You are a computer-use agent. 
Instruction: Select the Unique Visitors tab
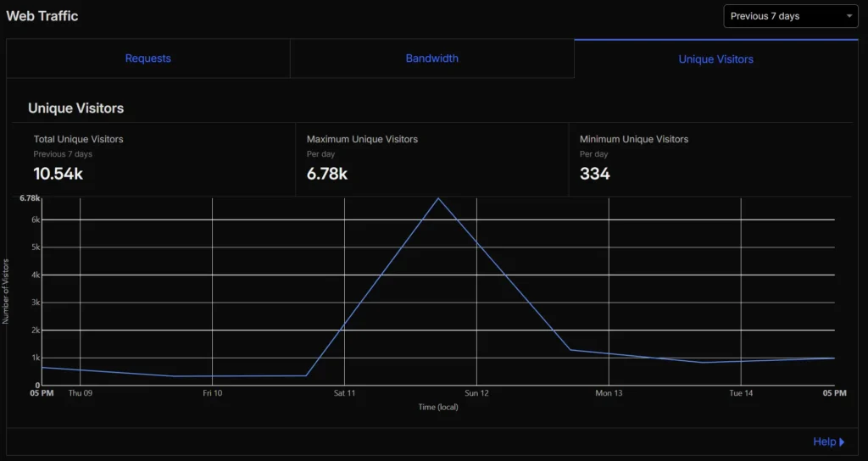pos(715,59)
